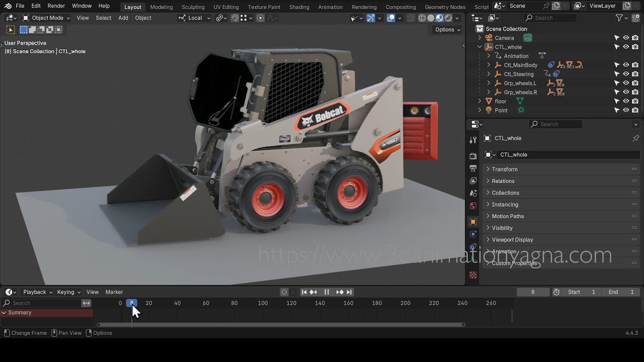Viewport: 644px width, 362px height.
Task: Switch to rendered viewport shading
Action: click(x=448, y=18)
